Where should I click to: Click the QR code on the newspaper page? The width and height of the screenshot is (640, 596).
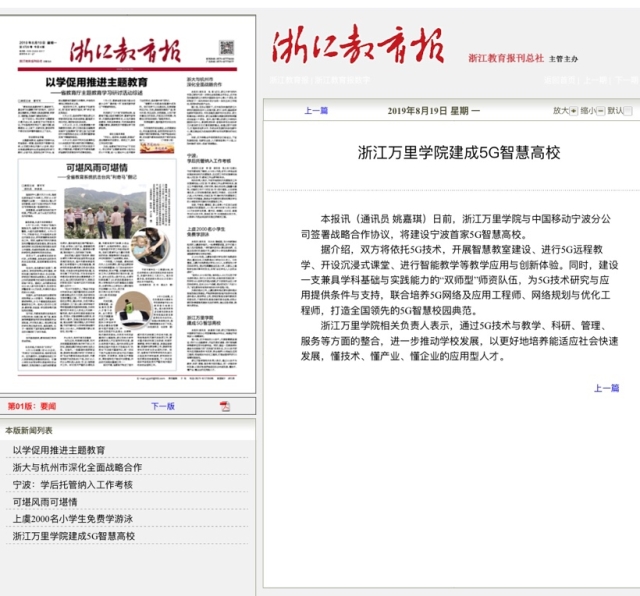click(227, 48)
